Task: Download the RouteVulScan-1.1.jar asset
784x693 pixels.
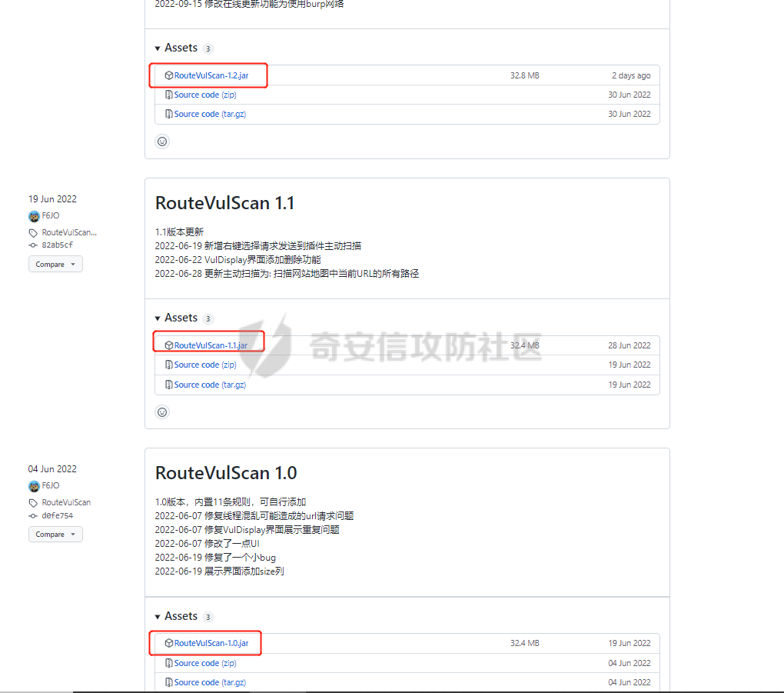Action: pyautogui.click(x=211, y=345)
